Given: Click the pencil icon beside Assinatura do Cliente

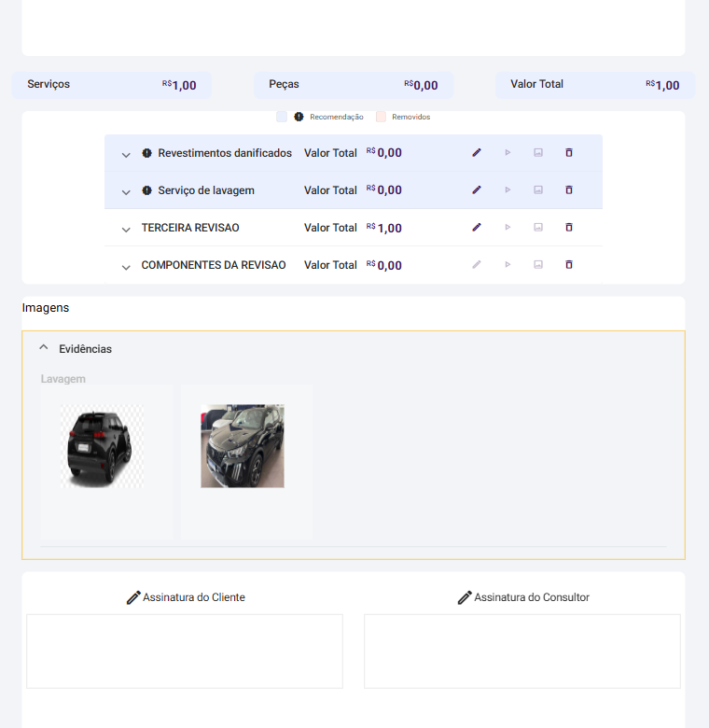Looking at the screenshot, I should pos(133,597).
